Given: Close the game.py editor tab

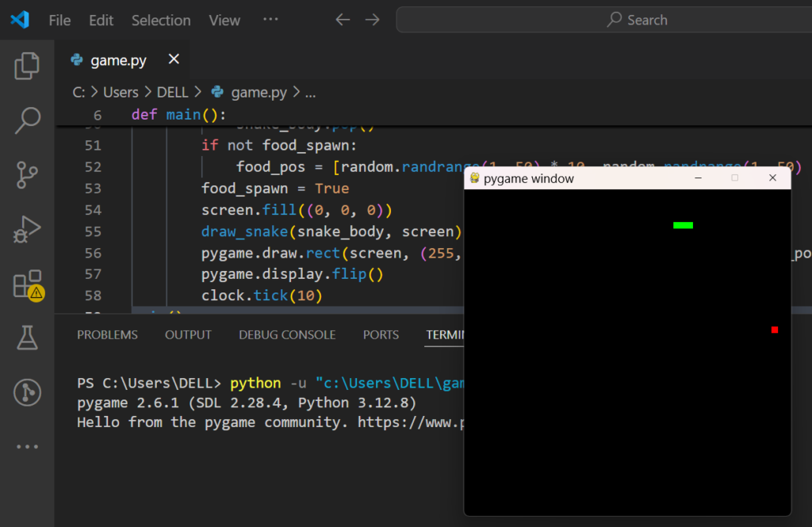Looking at the screenshot, I should point(174,59).
